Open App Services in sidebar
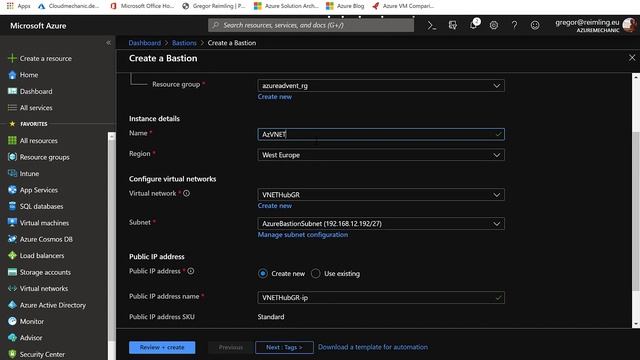The image size is (640, 360). [39, 190]
